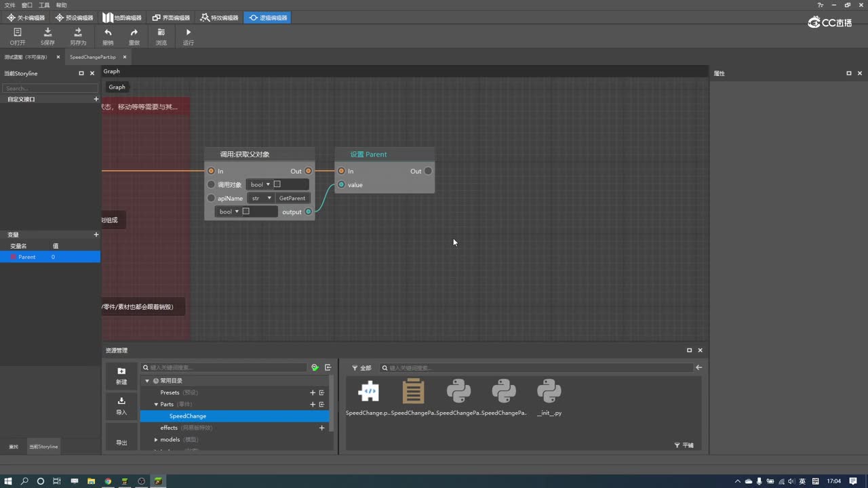Open the apiName str type dropdown

(x=261, y=198)
